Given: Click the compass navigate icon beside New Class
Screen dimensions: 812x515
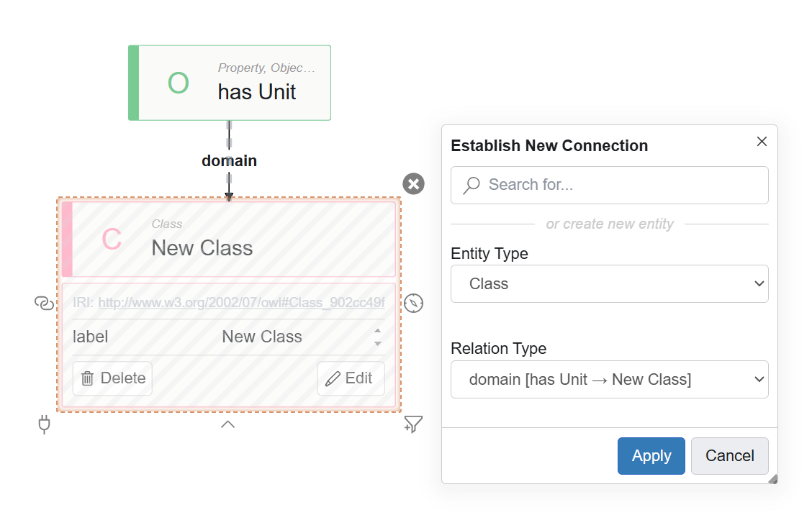Looking at the screenshot, I should point(413,304).
